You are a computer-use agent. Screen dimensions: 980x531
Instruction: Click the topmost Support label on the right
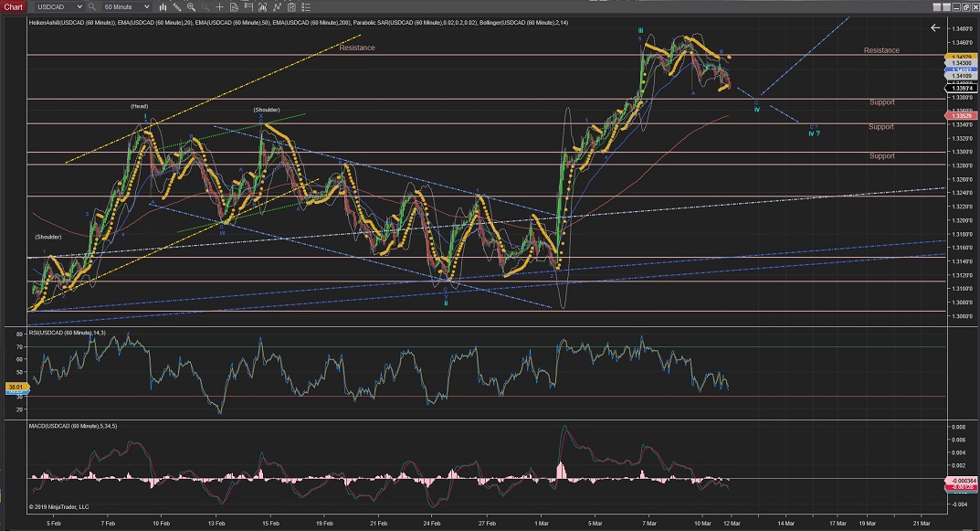click(x=882, y=102)
